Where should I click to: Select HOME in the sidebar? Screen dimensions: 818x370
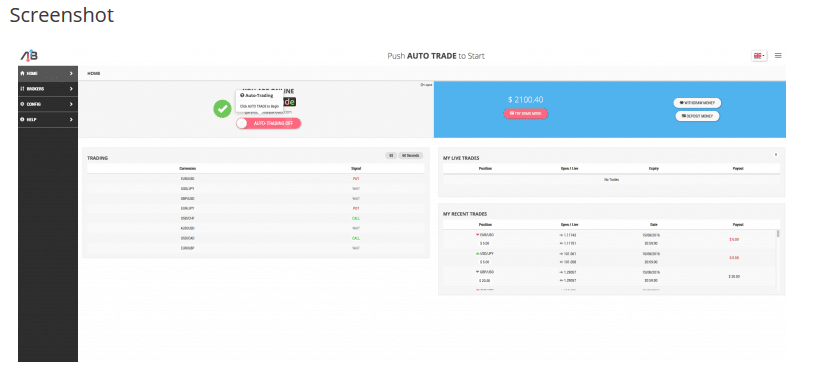48,74
